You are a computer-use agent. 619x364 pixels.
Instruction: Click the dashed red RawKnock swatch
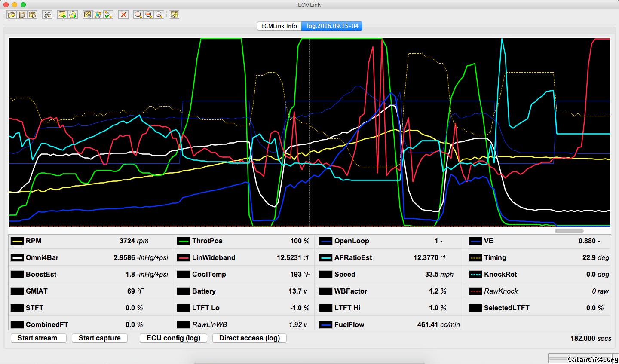pyautogui.click(x=475, y=291)
